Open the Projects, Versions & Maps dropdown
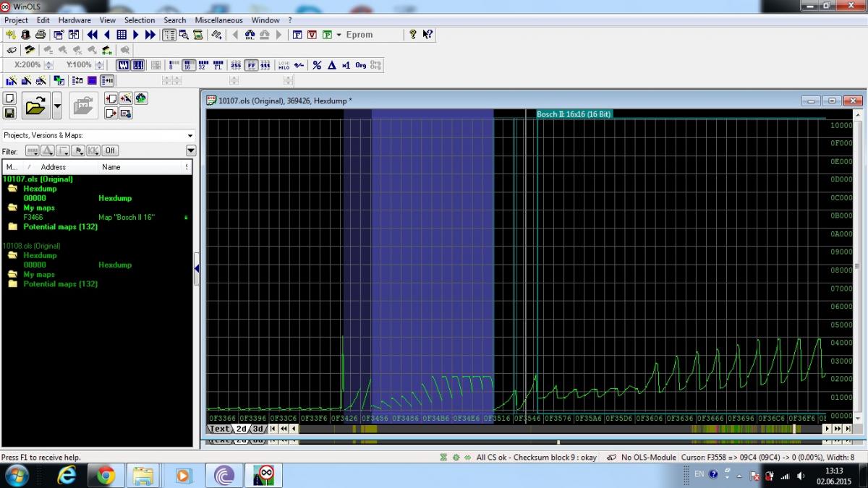The image size is (868, 488). pyautogui.click(x=190, y=135)
